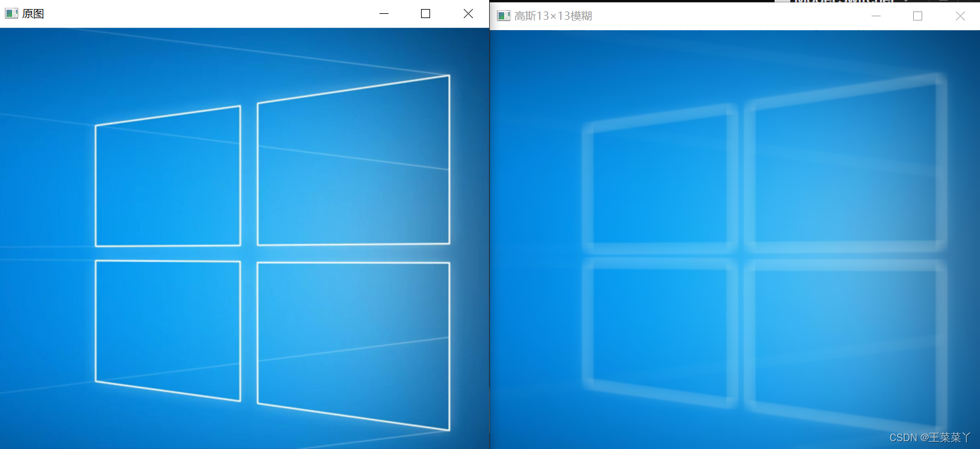The image size is (980, 449).
Task: Close the 高斯13×13模糊 window
Action: tap(960, 16)
